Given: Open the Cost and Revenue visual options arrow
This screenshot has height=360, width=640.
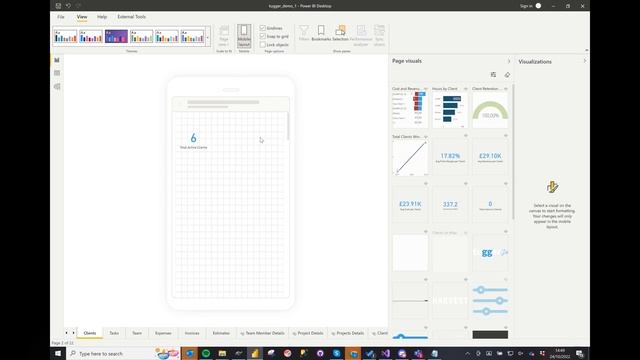Looking at the screenshot, I should [426, 89].
